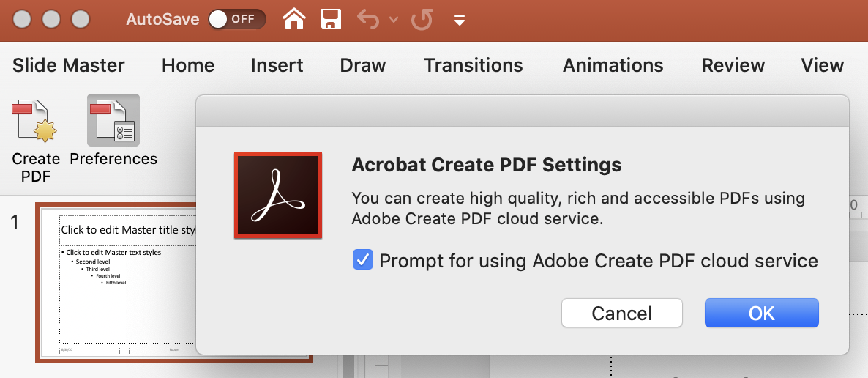Open the Customize Quick Access Toolbar dropdown

click(x=460, y=21)
